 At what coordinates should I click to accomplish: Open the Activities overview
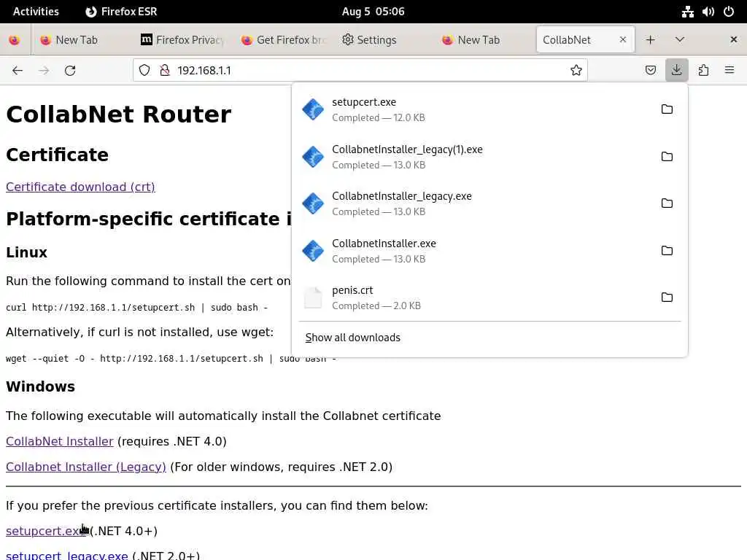click(x=36, y=12)
